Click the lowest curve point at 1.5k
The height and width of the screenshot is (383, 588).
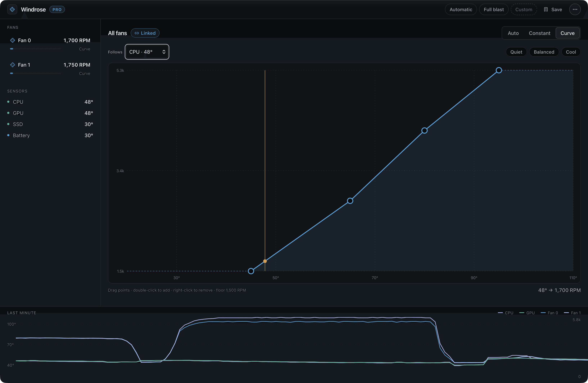(x=251, y=271)
